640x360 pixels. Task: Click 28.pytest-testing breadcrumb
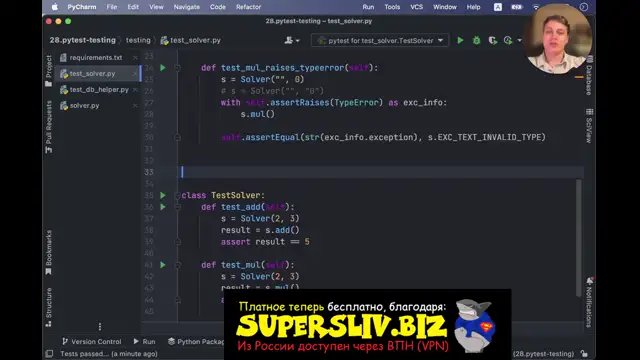82,40
